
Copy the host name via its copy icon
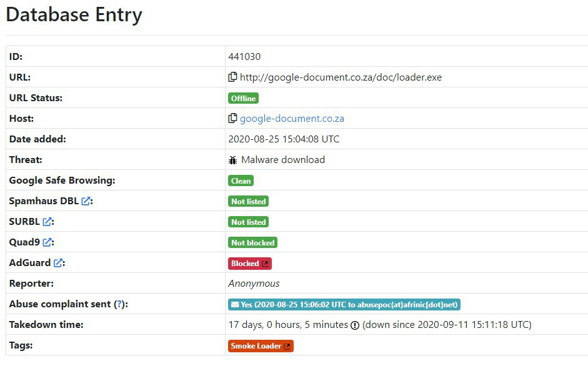(234, 118)
